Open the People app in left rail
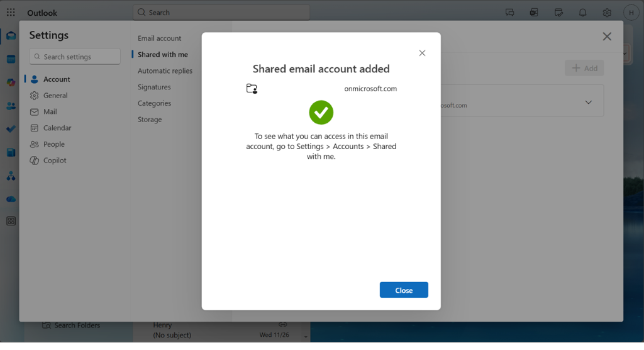644x350 pixels. point(11,106)
